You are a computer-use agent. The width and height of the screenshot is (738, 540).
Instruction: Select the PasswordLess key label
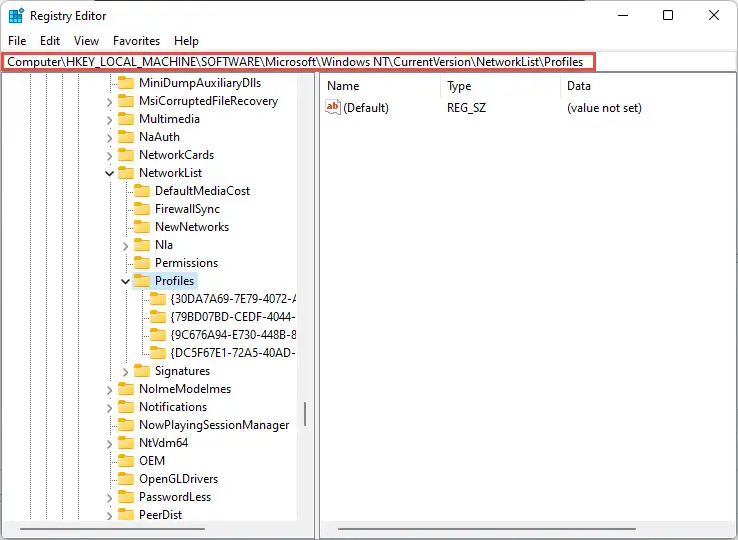[175, 497]
